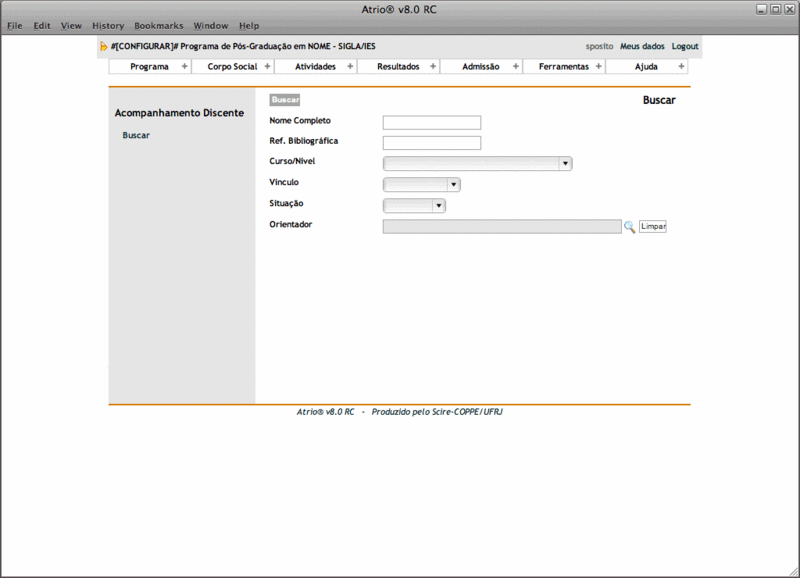Viewport: 800px width, 578px height.
Task: Click the plus icon beside Resultados
Action: click(433, 67)
